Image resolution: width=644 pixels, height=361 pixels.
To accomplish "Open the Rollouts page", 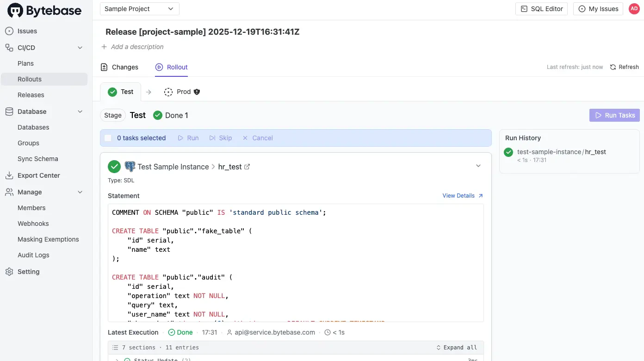I will 44,79.
